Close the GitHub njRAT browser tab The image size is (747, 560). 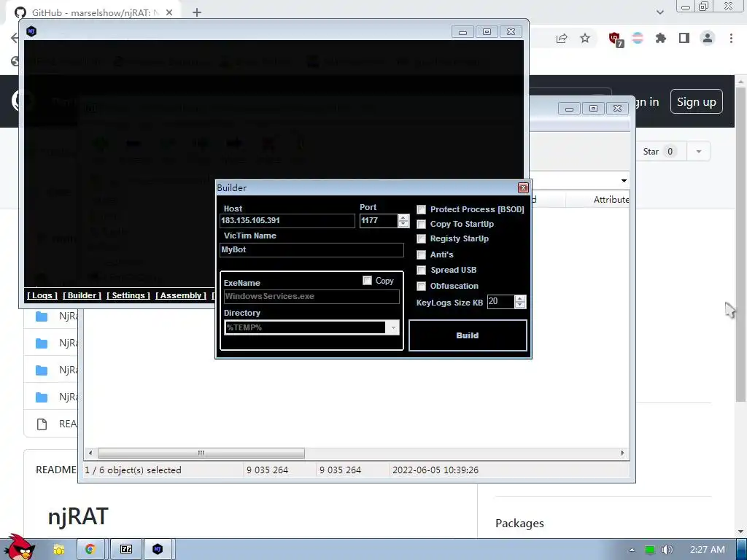169,13
